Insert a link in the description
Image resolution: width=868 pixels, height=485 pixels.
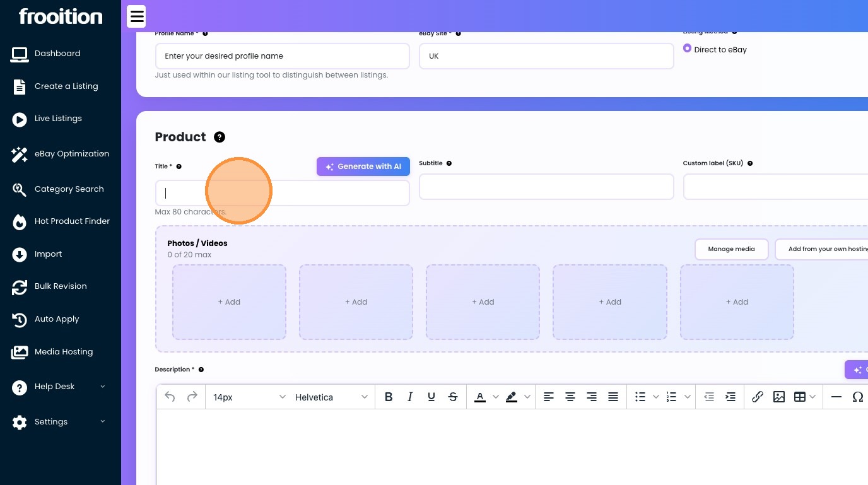point(758,397)
